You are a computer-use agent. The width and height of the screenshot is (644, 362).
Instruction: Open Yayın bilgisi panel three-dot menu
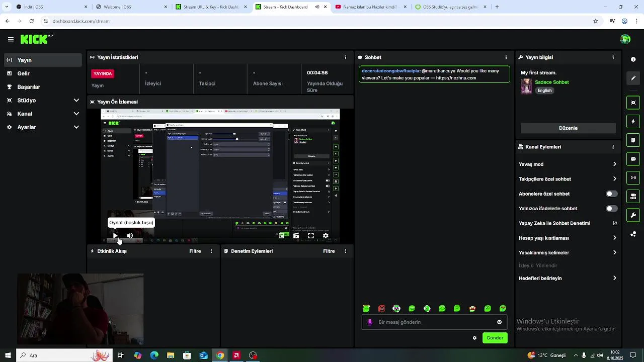pos(613,57)
